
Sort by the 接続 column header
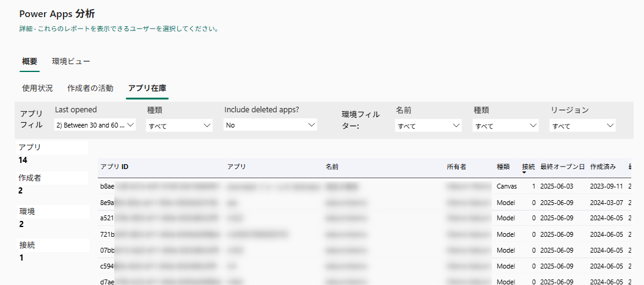point(528,167)
